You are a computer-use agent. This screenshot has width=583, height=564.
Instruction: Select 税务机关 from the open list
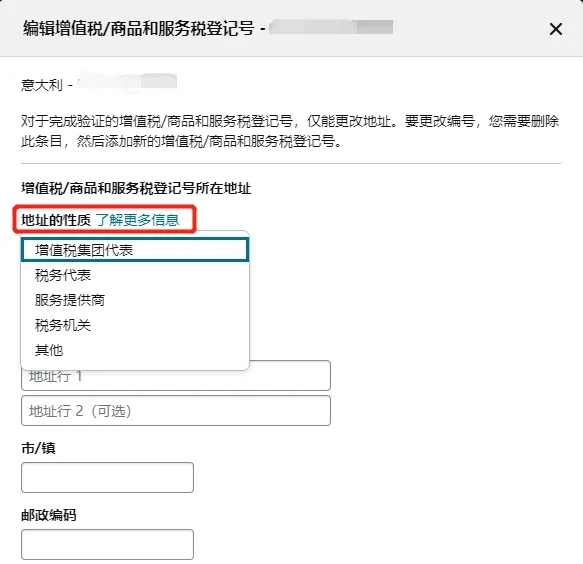coord(135,325)
